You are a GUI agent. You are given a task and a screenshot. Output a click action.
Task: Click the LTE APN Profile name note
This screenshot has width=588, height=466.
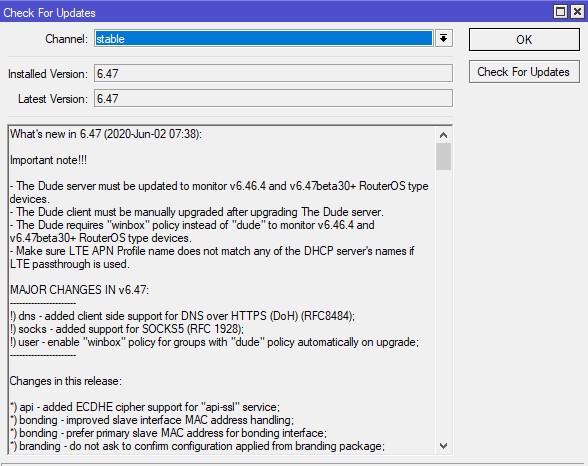[212, 257]
